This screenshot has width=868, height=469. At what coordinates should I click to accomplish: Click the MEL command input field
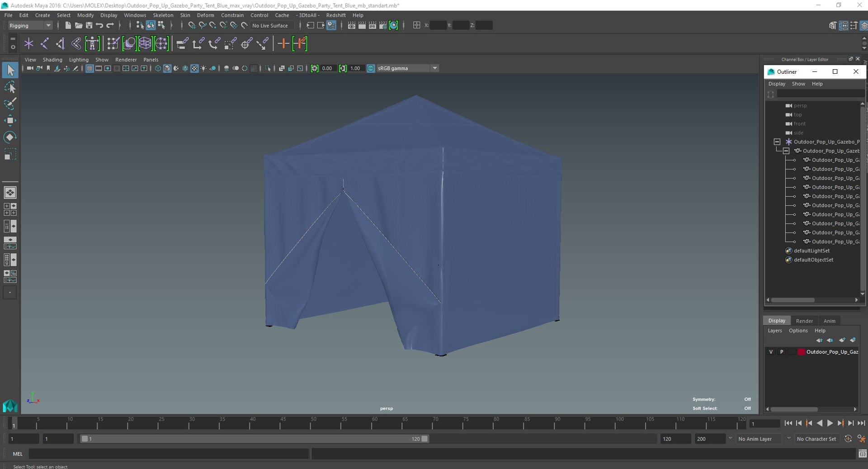pos(168,454)
